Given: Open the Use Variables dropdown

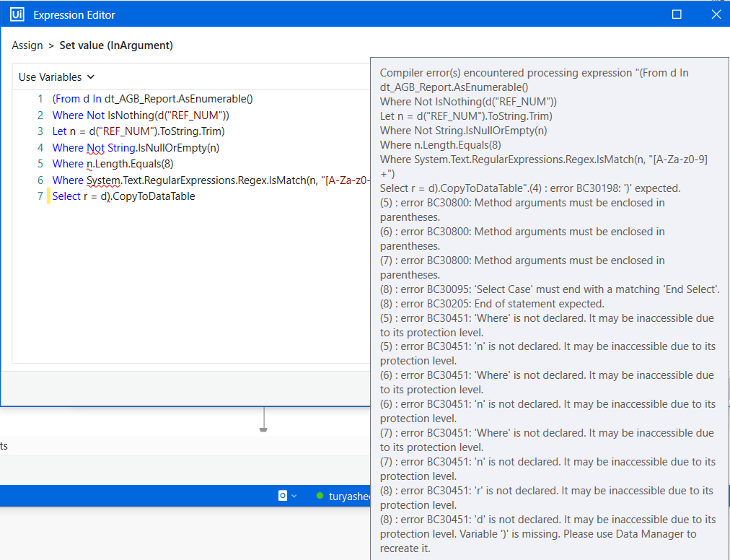Looking at the screenshot, I should tap(56, 77).
